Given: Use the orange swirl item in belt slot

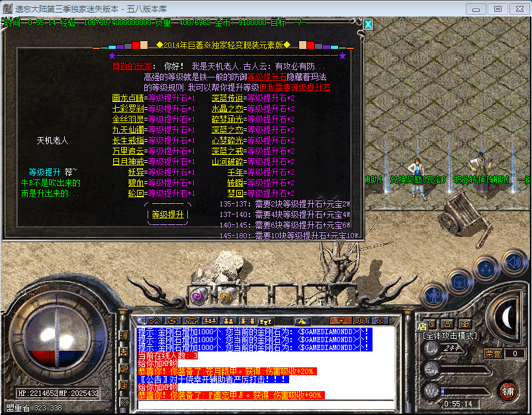Looking at the screenshot, I should (x=228, y=297).
